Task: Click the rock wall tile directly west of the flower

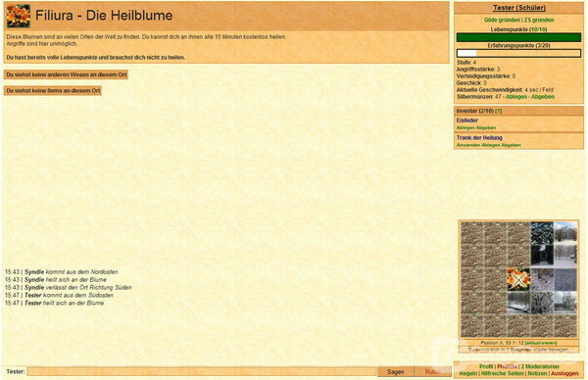Action: pos(495,279)
